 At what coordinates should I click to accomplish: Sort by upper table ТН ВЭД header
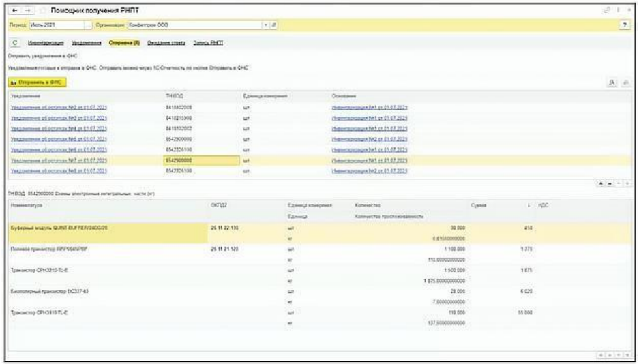coord(175,96)
